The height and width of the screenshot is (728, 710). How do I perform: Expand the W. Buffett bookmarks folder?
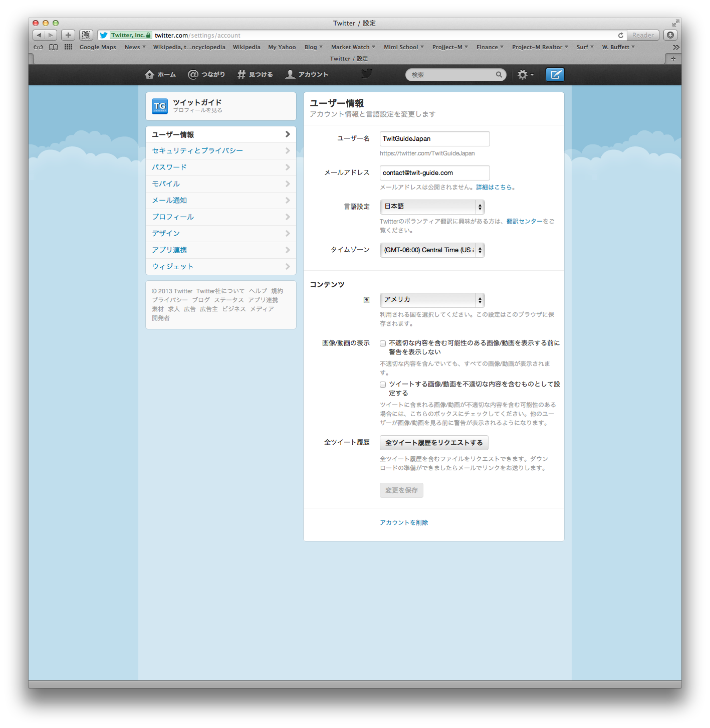point(619,47)
